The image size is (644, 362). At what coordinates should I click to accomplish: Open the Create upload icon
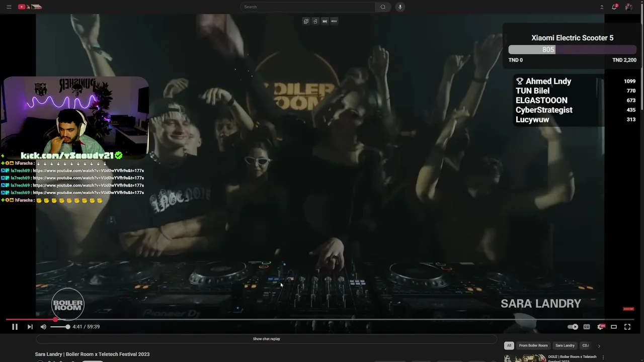pyautogui.click(x=602, y=7)
